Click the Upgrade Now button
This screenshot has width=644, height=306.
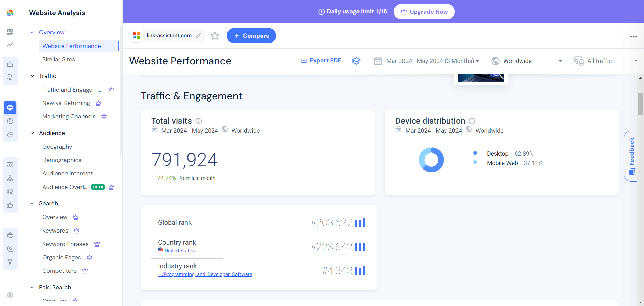424,12
